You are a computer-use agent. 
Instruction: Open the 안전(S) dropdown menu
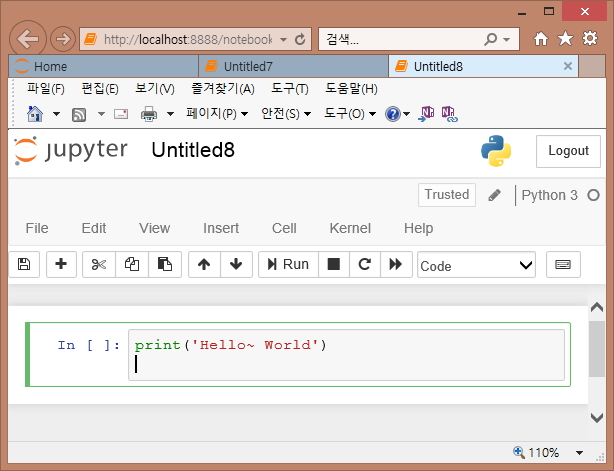(x=286, y=114)
